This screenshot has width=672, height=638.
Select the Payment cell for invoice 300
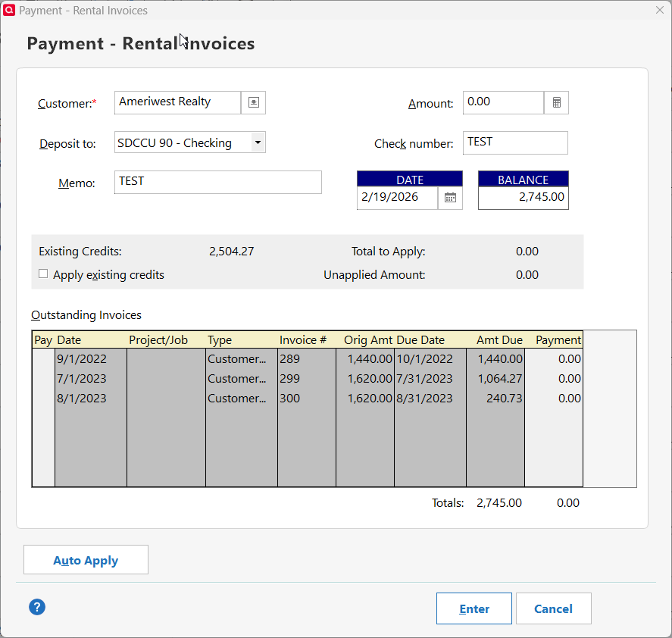pos(554,399)
